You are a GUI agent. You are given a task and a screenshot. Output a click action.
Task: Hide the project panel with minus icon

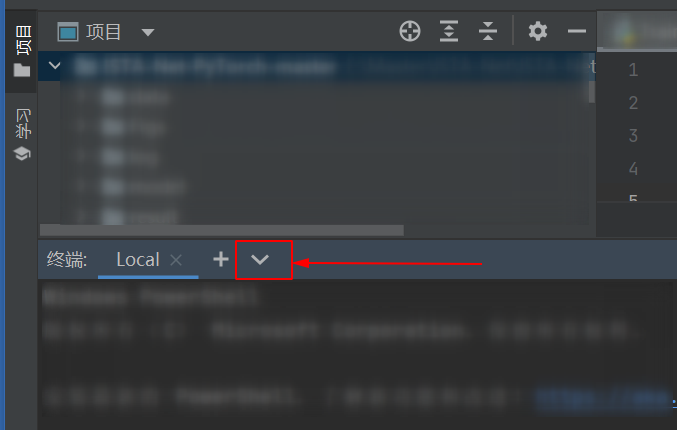tap(576, 31)
